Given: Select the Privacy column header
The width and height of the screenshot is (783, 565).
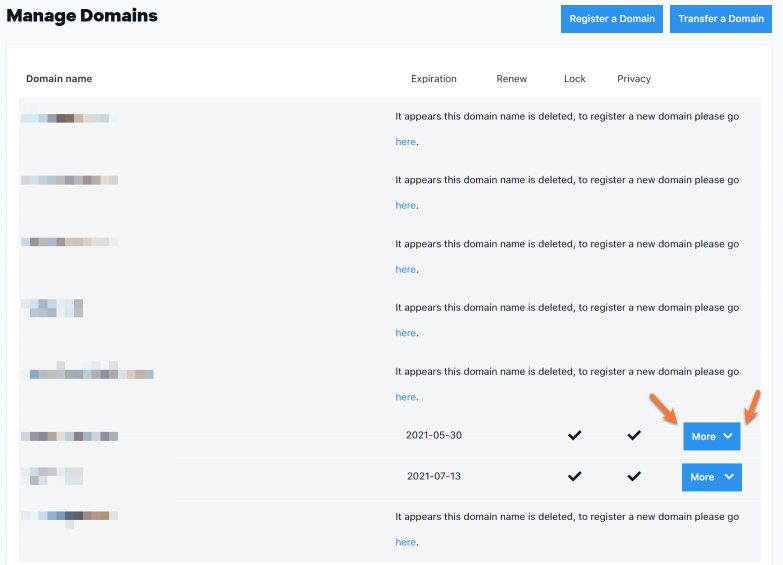Looking at the screenshot, I should [x=633, y=79].
